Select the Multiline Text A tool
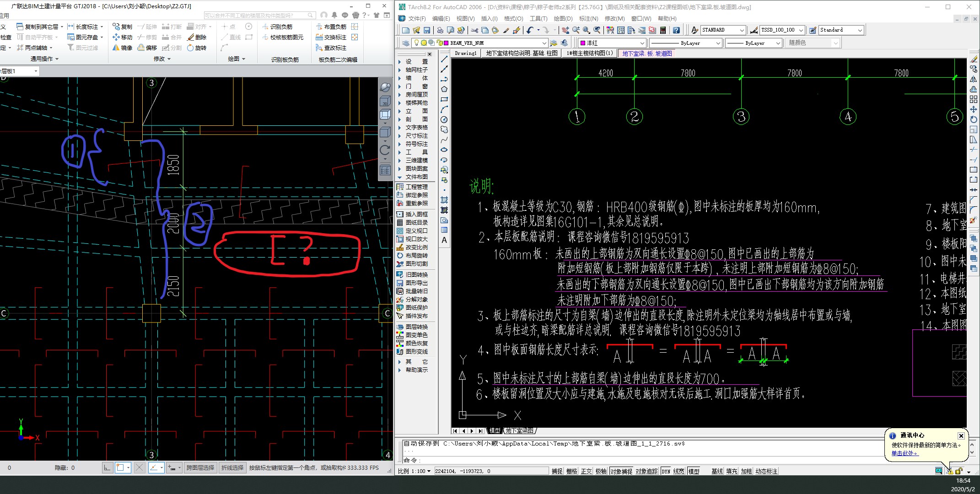The image size is (980, 494). click(x=444, y=240)
